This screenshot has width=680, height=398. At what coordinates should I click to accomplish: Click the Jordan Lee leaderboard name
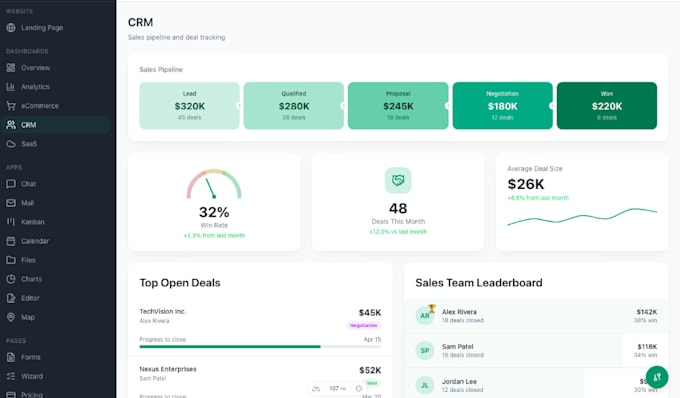coord(459,382)
